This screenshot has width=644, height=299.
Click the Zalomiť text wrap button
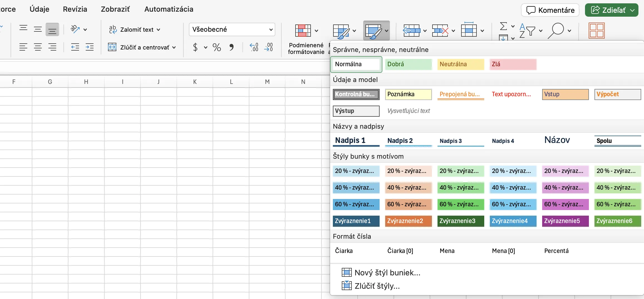pyautogui.click(x=134, y=29)
